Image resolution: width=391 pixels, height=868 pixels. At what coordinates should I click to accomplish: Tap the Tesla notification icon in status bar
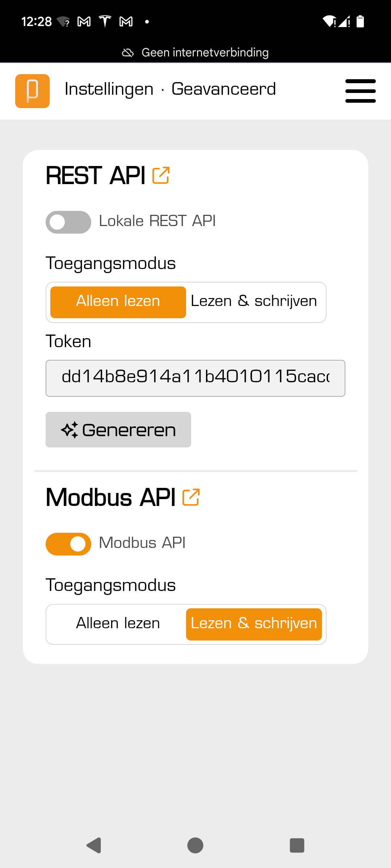tap(105, 22)
